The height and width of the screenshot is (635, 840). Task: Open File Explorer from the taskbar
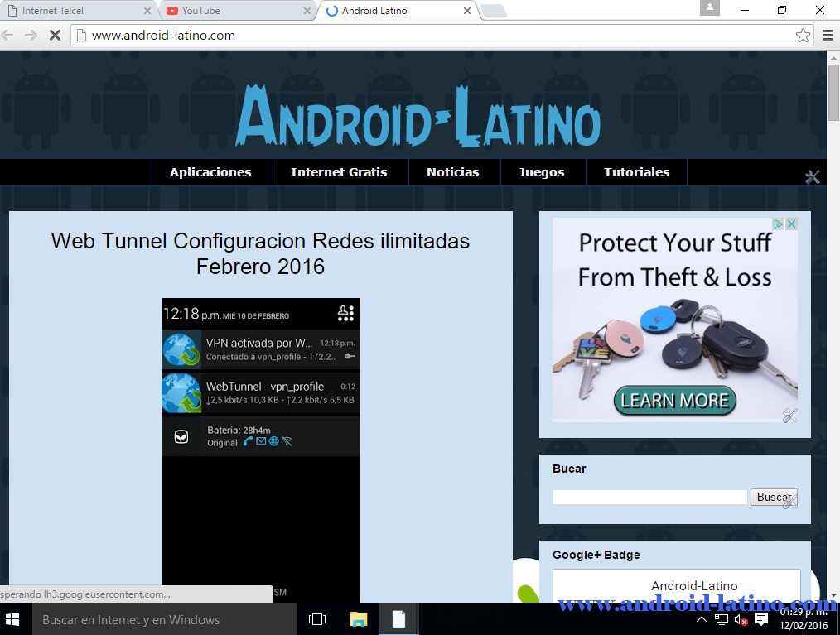(359, 619)
